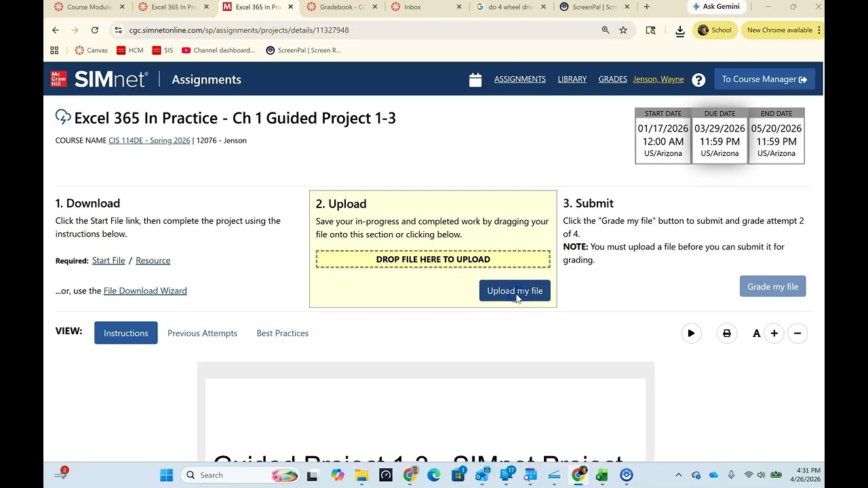
Task: Click the address bar URL
Action: 239,30
